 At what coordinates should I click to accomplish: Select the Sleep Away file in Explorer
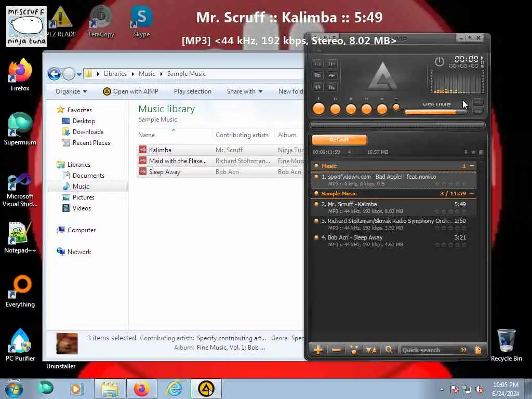[x=165, y=171]
